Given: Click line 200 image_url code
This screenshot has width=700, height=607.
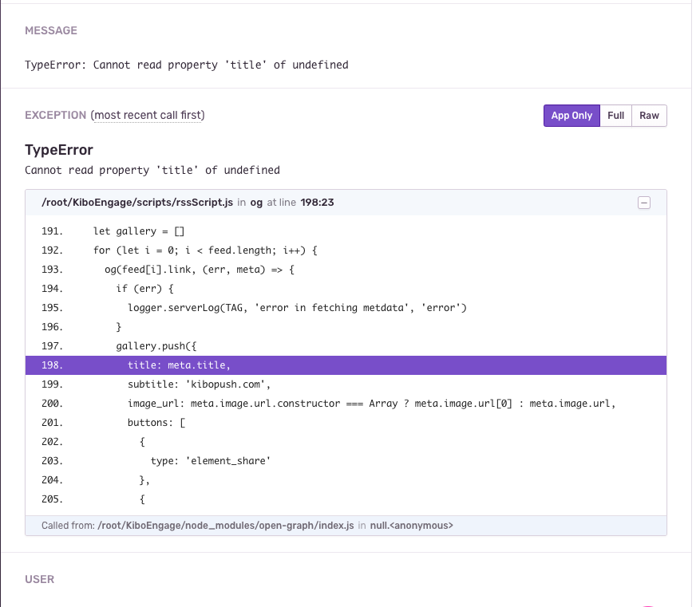Looking at the screenshot, I should (x=371, y=404).
